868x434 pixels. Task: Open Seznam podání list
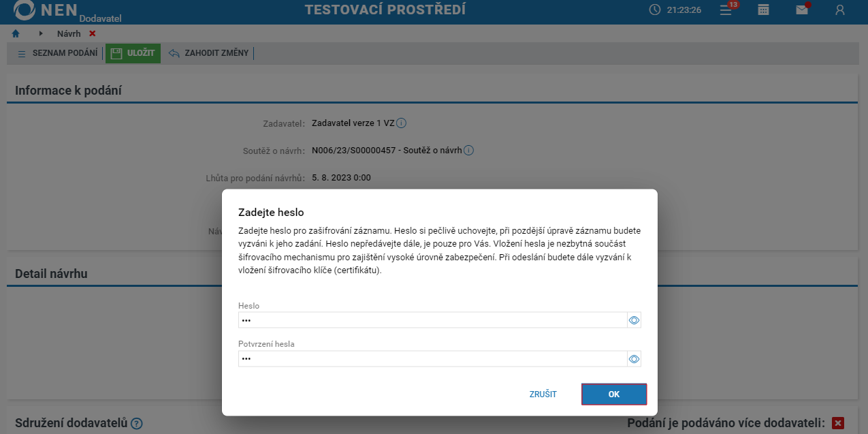[58, 53]
